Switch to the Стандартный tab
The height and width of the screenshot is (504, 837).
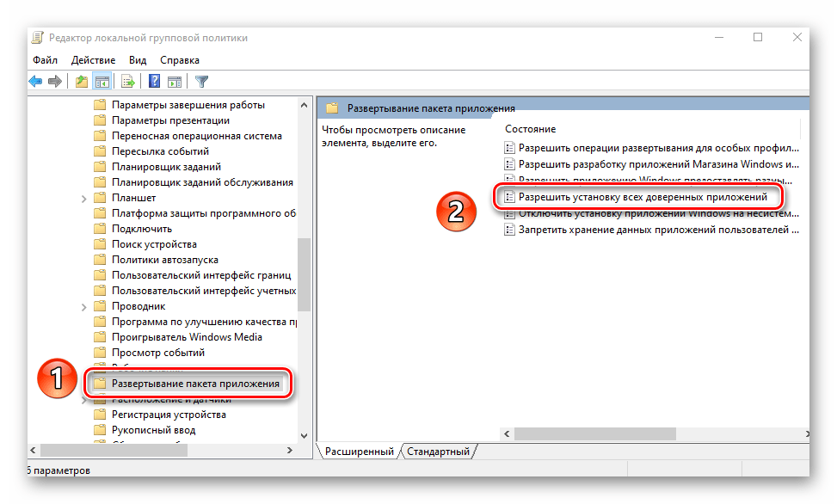[438, 452]
